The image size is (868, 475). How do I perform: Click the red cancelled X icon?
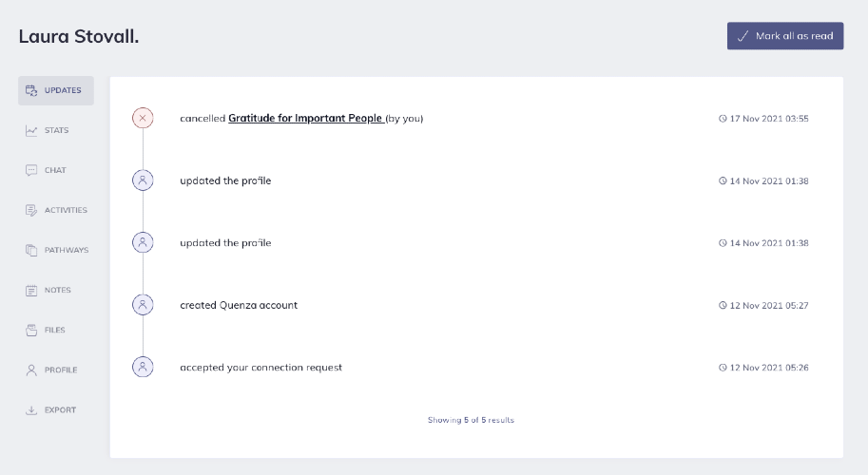[x=143, y=118]
